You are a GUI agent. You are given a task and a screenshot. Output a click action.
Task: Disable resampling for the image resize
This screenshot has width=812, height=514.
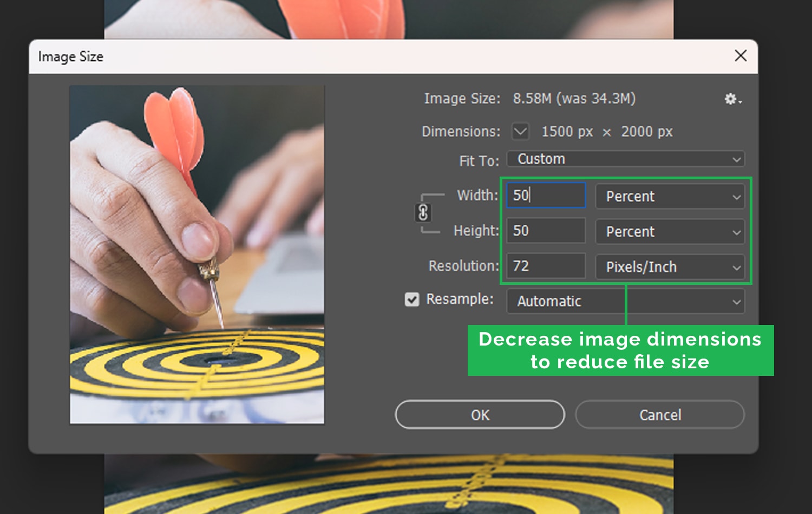pos(412,299)
